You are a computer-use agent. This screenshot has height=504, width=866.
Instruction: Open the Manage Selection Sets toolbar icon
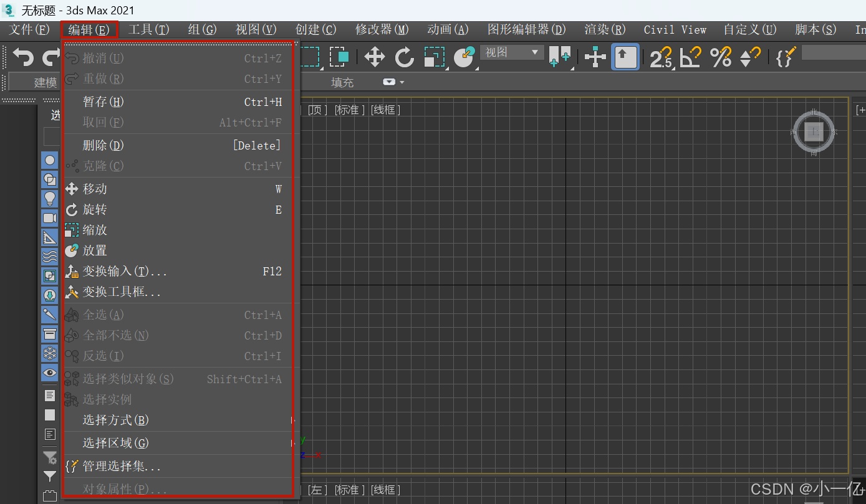coord(786,57)
